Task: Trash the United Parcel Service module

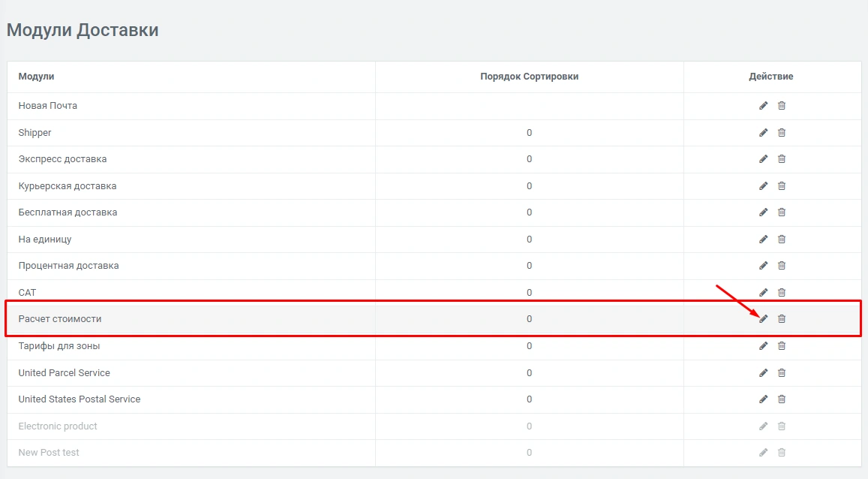Action: pyautogui.click(x=781, y=373)
